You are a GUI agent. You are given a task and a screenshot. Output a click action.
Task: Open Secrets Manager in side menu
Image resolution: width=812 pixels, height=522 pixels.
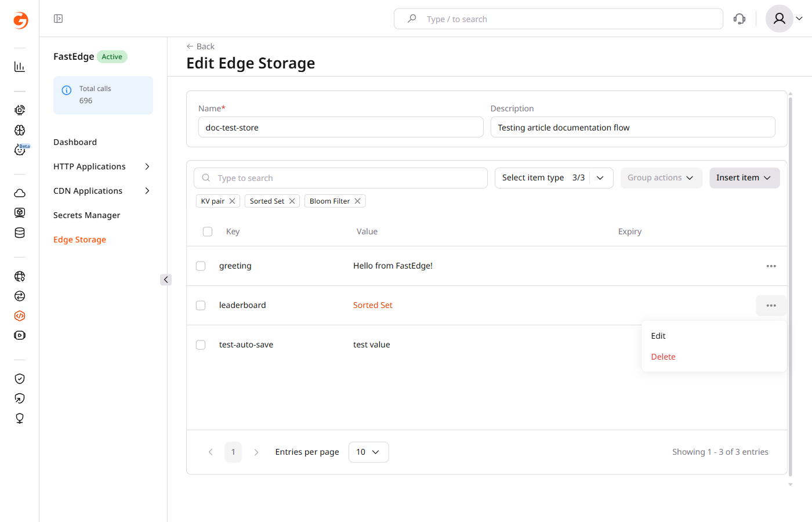coord(87,215)
